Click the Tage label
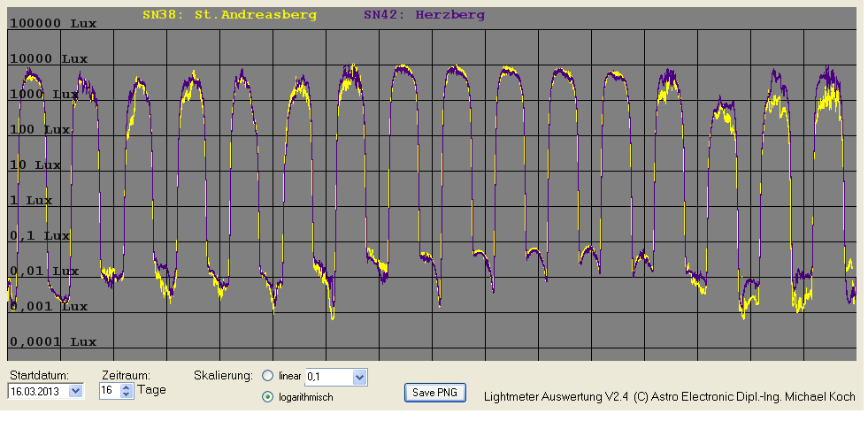Screen dimensions: 868x421 151,389
